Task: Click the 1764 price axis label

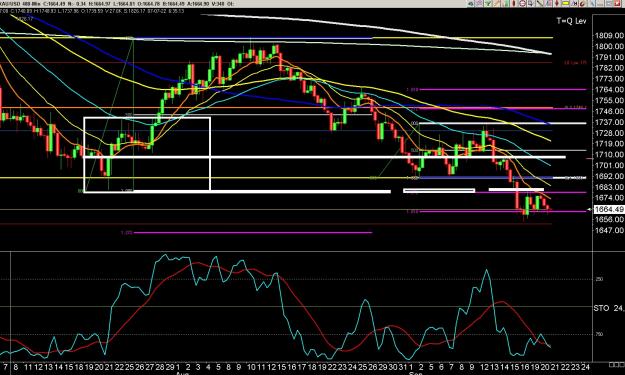Action: pos(609,90)
